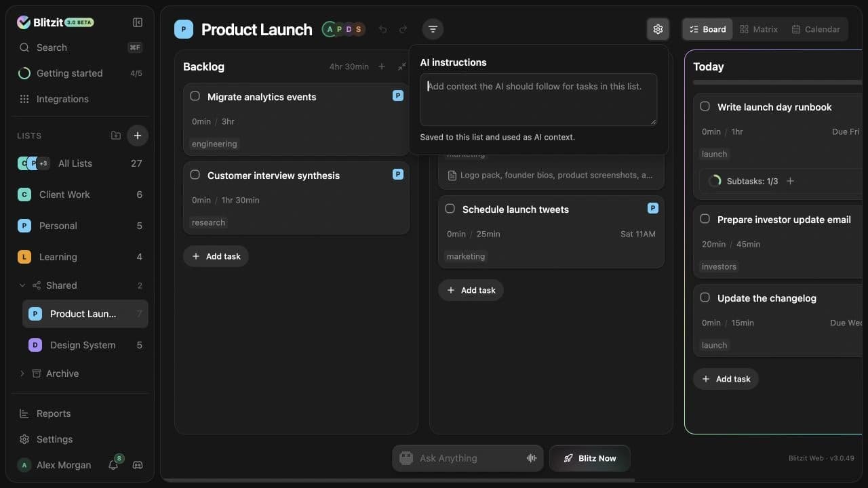
Task: Click the Blitz Now button
Action: 590,458
